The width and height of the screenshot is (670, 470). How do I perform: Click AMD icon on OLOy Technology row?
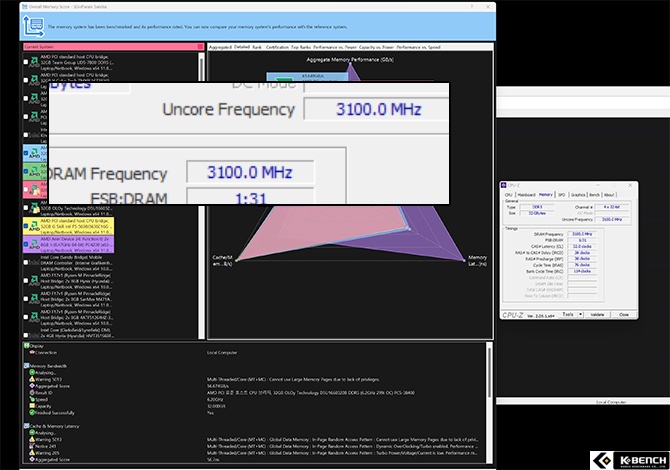(x=34, y=208)
